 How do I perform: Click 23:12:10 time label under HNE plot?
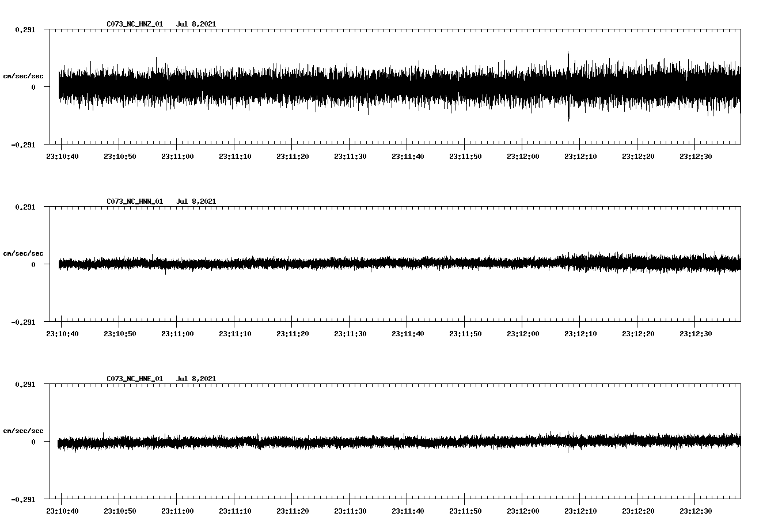580,511
